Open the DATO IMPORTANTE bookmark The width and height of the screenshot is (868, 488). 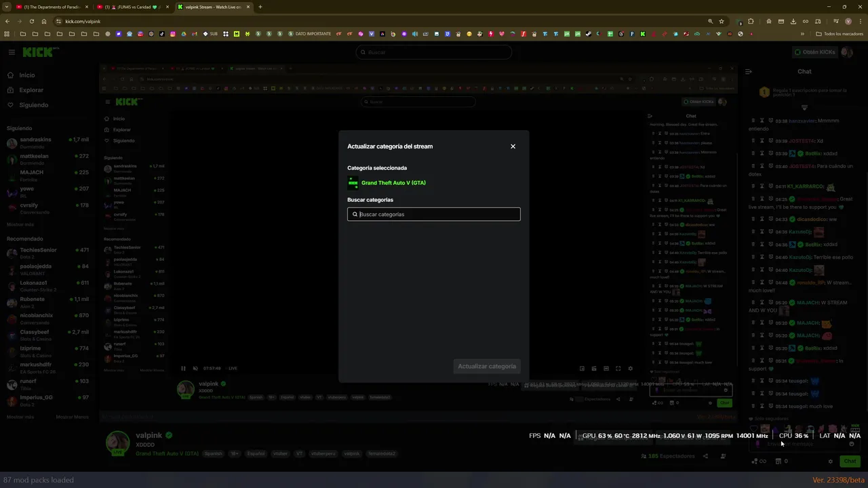(309, 34)
